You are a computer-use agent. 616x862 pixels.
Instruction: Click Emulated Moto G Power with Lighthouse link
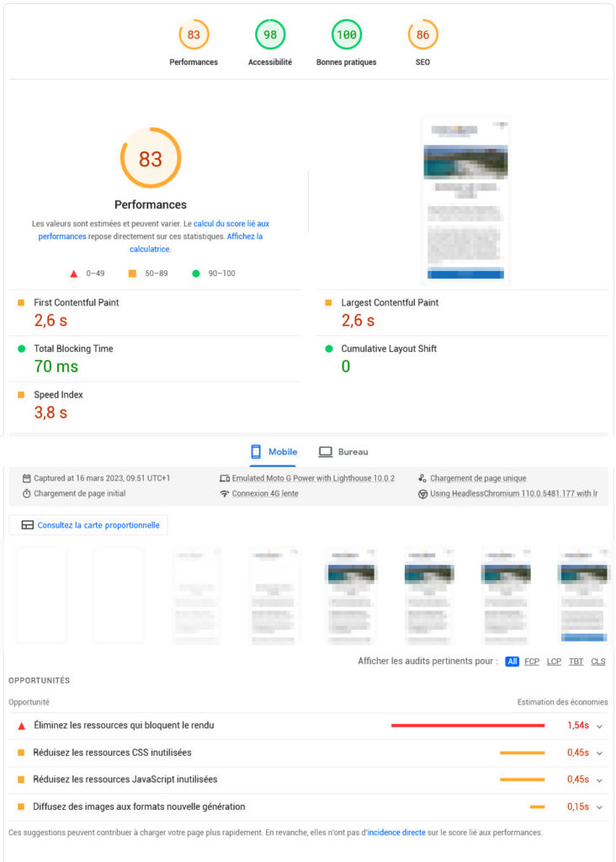coord(313,478)
